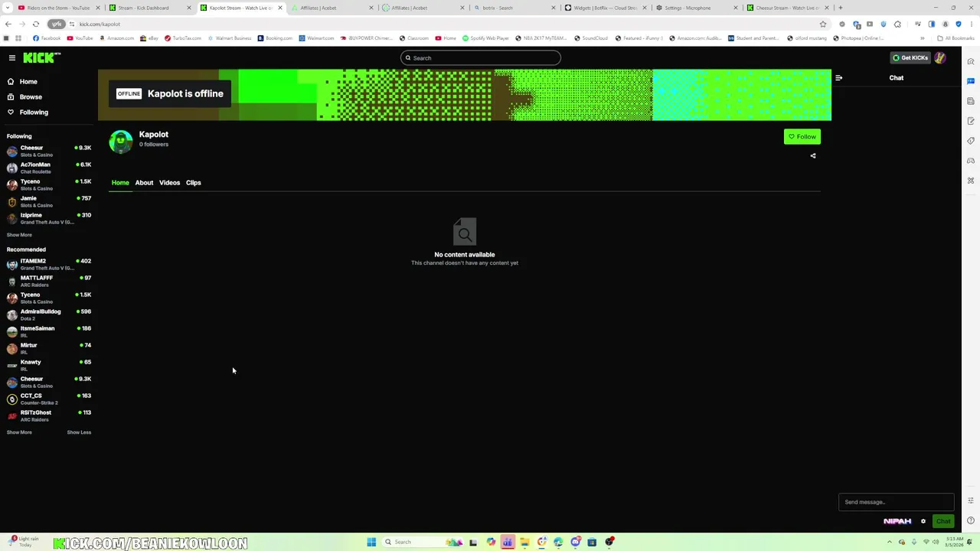The height and width of the screenshot is (551, 980).
Task: Open the hamburger sidebar menu
Action: (x=12, y=58)
